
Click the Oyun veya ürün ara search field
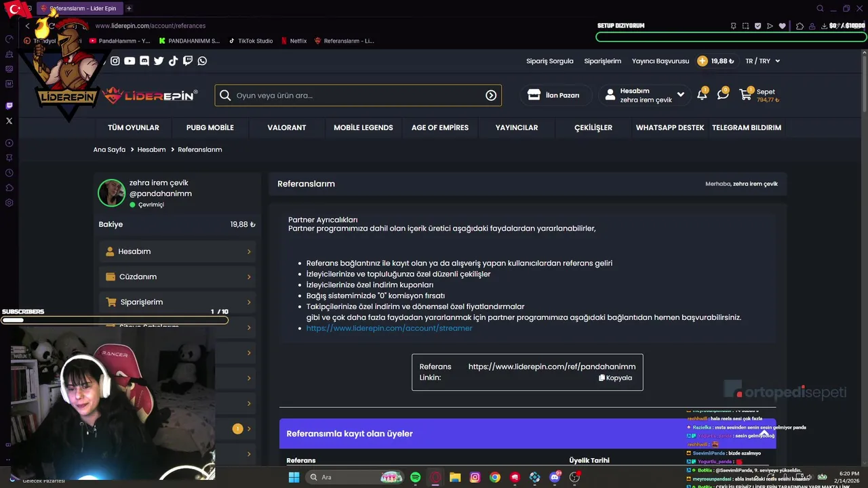click(358, 96)
